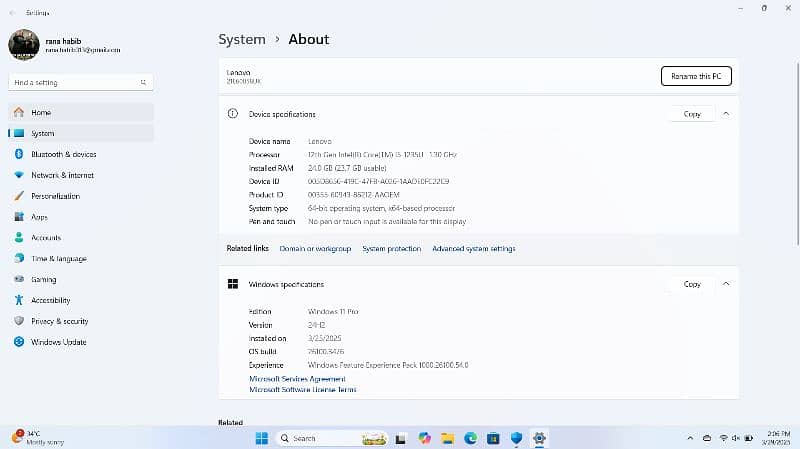Select the Installed on date value
The image size is (800, 449).
click(324, 338)
